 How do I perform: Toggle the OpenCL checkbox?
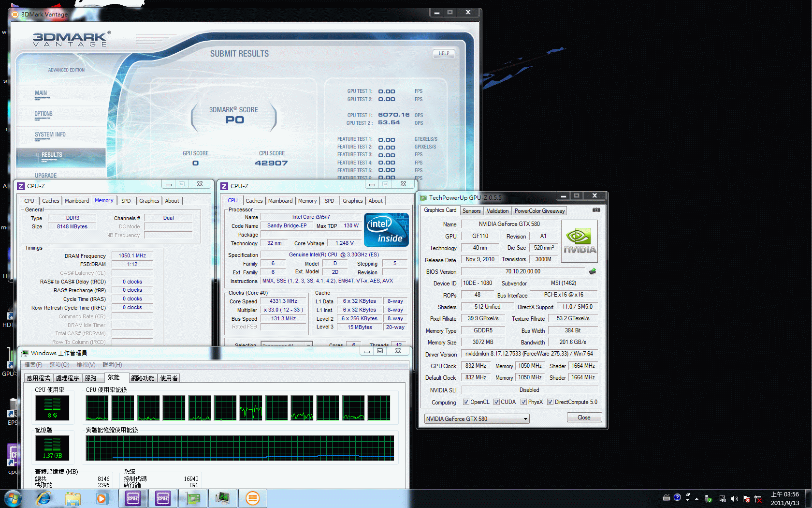click(x=466, y=402)
